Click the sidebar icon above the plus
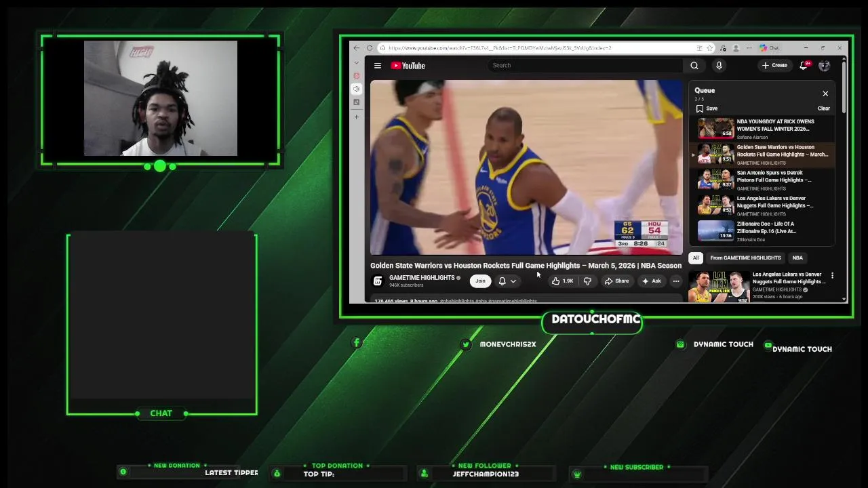Viewport: 868px width, 488px height. (x=357, y=102)
